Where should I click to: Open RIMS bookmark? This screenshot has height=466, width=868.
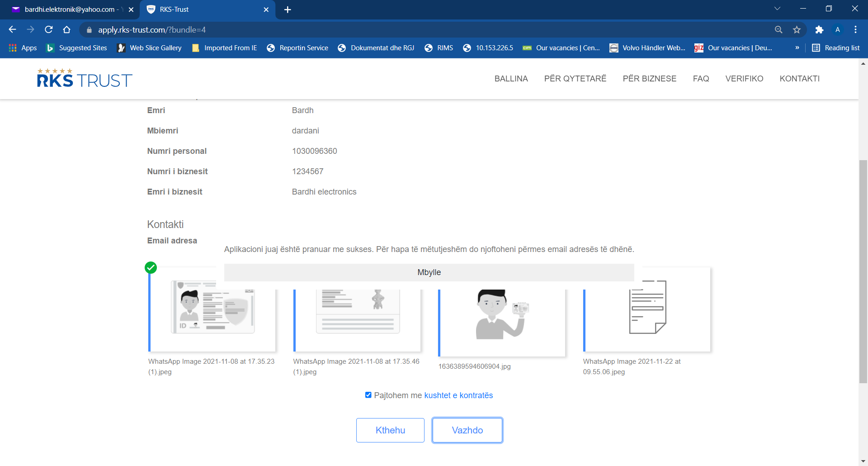tap(439, 48)
